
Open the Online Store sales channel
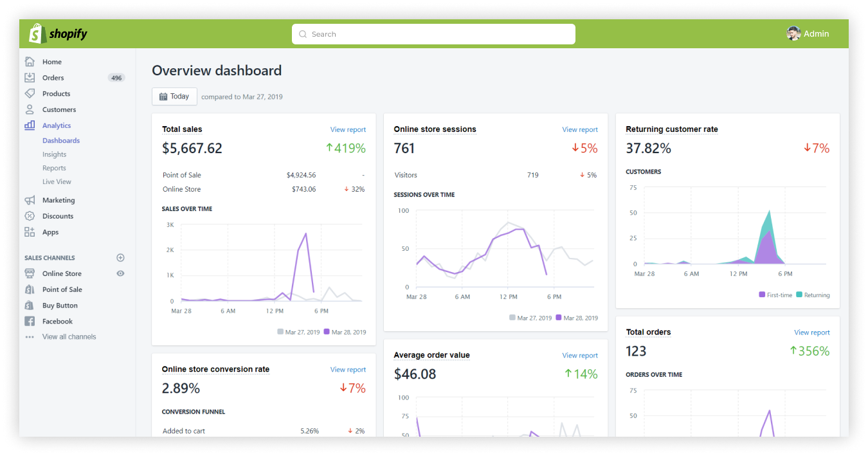[x=62, y=274]
